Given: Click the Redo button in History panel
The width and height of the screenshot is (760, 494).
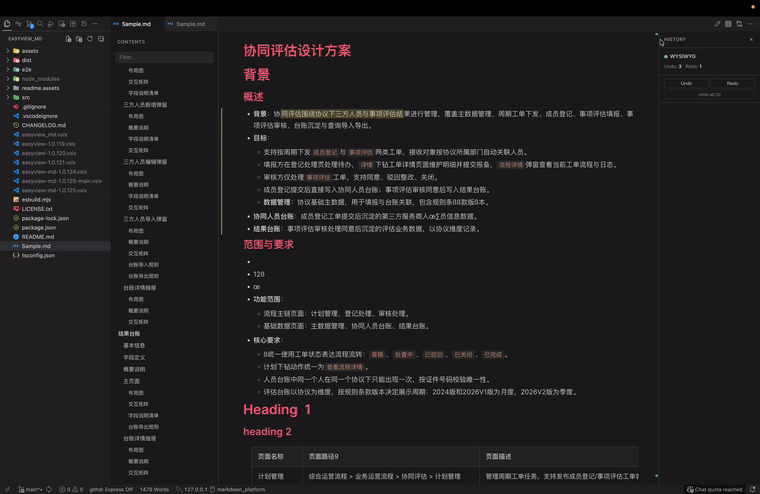Looking at the screenshot, I should click(732, 83).
